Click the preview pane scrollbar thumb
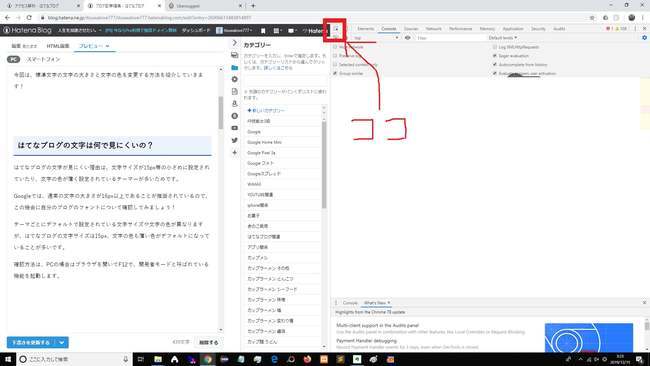This screenshot has height=366, width=650. [221, 112]
